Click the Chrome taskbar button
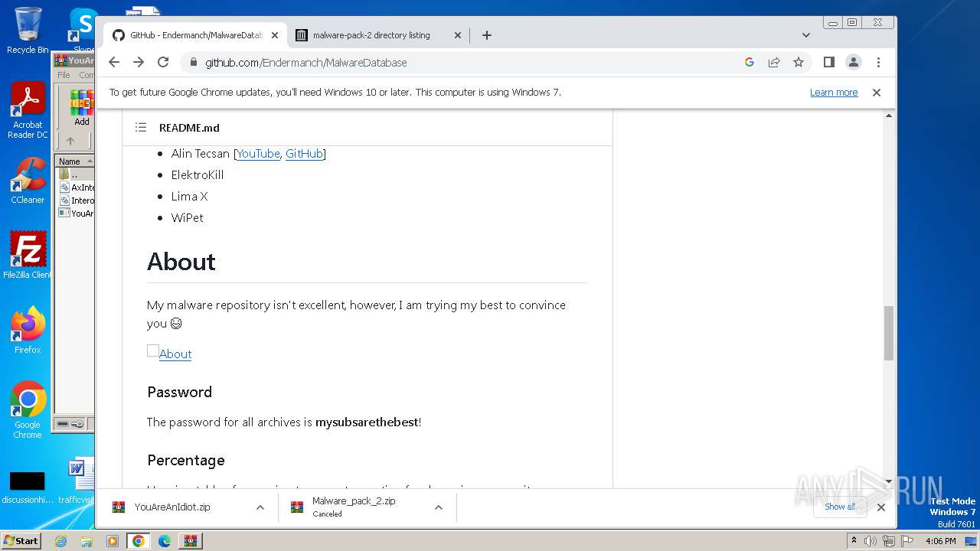 point(139,541)
